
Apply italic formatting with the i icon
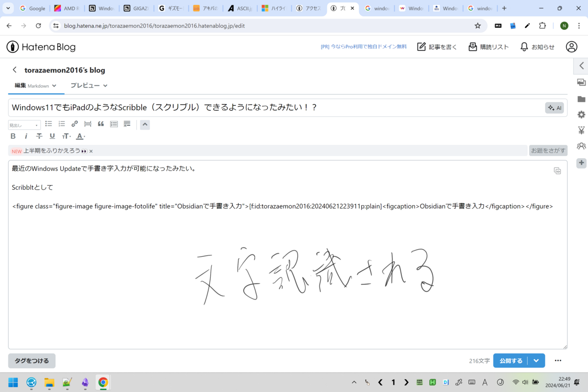click(26, 136)
